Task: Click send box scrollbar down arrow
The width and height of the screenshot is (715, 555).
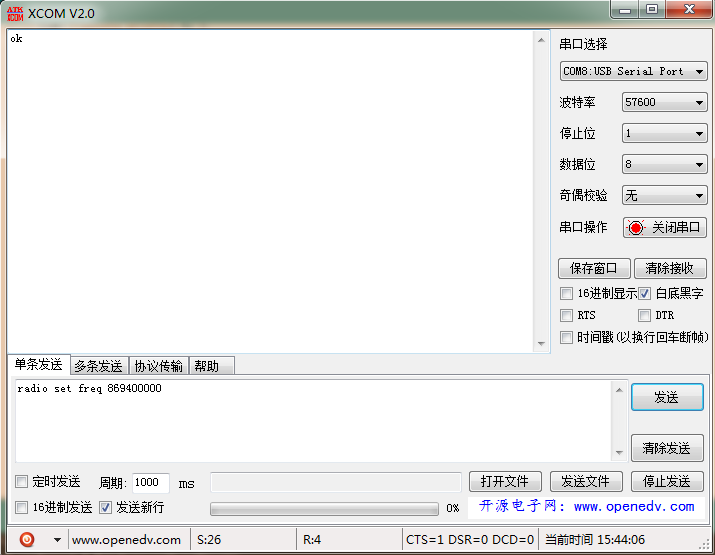Action: click(x=619, y=452)
